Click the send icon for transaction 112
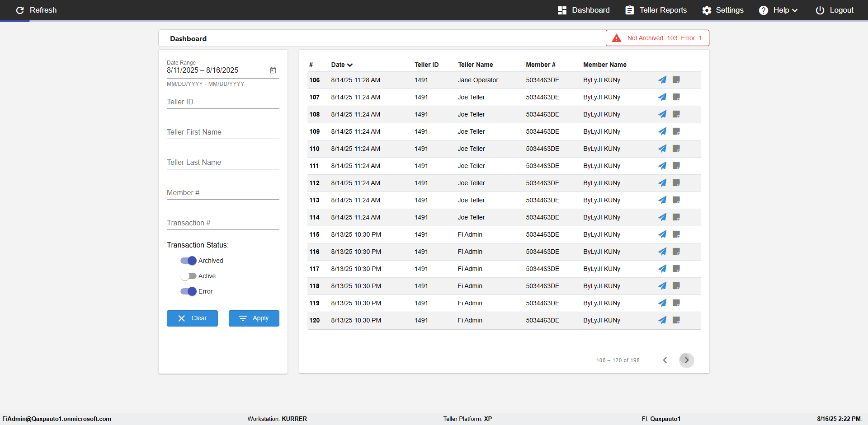Image resolution: width=868 pixels, height=425 pixels. tap(662, 183)
